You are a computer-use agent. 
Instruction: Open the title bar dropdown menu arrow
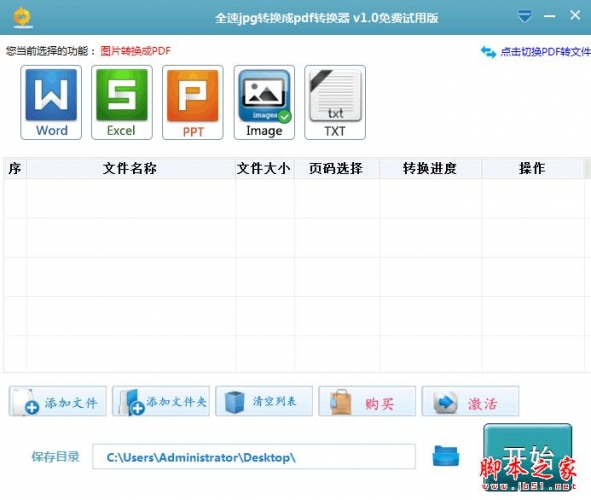pyautogui.click(x=524, y=16)
